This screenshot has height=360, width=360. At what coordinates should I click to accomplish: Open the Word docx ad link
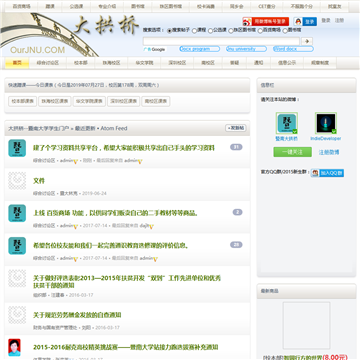293,49
